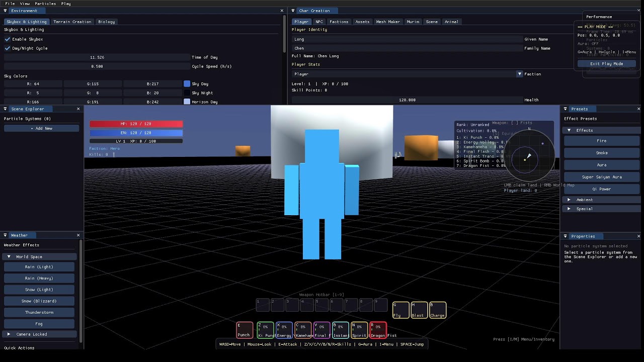644x362 pixels.
Task: Open the Play menu
Action: click(x=66, y=4)
